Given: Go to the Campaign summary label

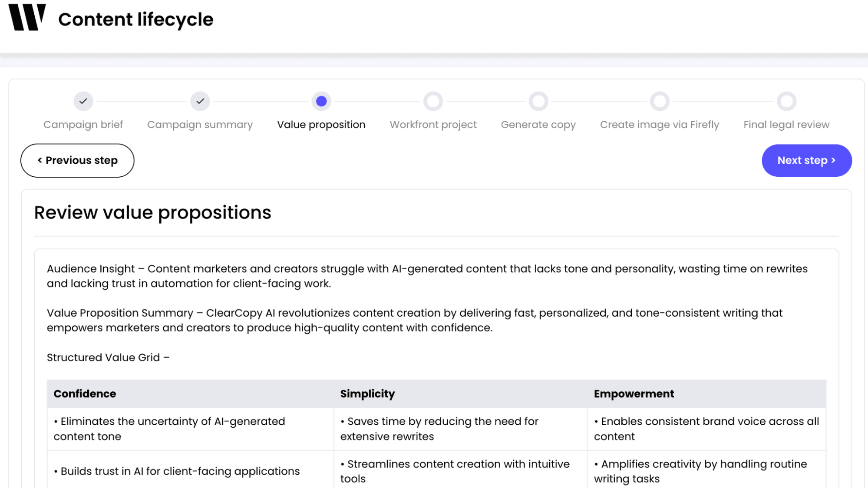Looking at the screenshot, I should 200,125.
